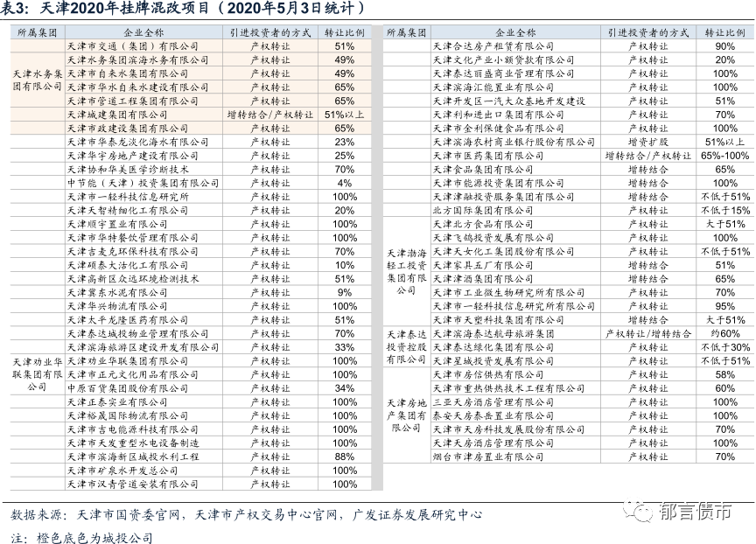Select 天津滨海旅游区建设开发有限公司
The height and width of the screenshot is (544, 756).
143,347
